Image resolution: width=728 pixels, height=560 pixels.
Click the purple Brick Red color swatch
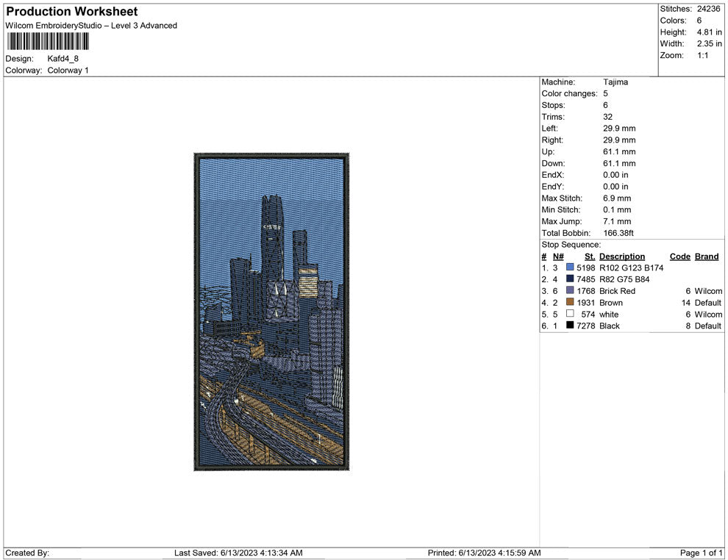(x=570, y=290)
